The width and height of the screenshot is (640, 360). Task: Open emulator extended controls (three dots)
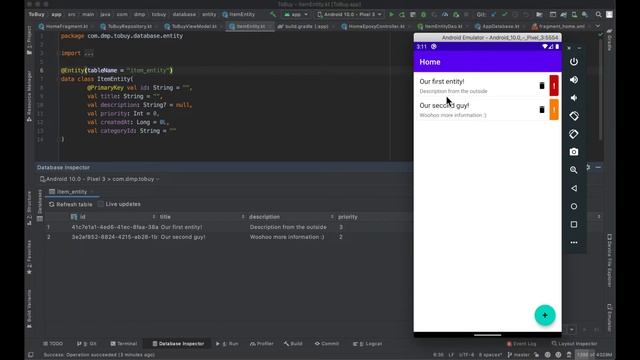574,242
